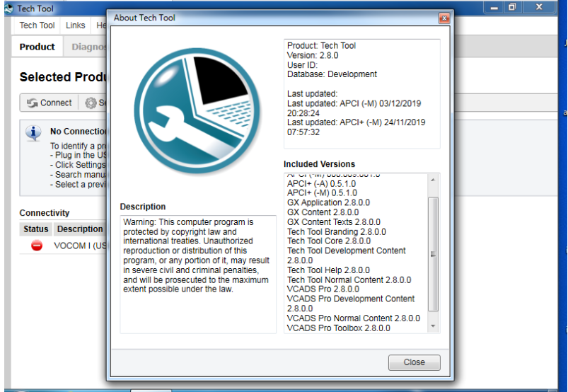This screenshot has width=568, height=392.
Task: Select 'Tech Tool Help 2.8.0.0' entry
Action: [328, 270]
